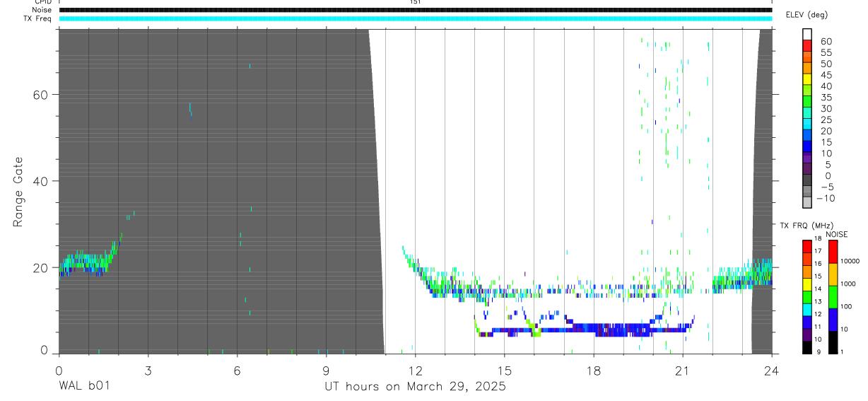Select the x-axis hour label "15"
The height and width of the screenshot is (401, 868).
(505, 370)
